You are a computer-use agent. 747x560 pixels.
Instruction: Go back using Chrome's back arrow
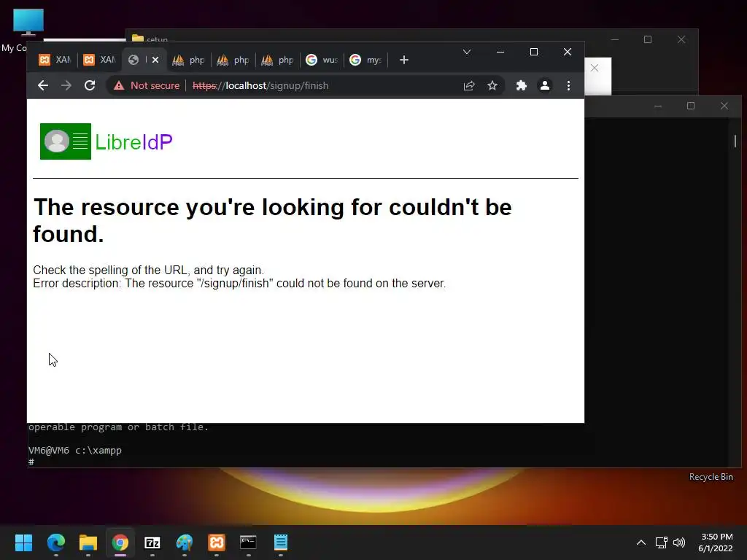43,86
